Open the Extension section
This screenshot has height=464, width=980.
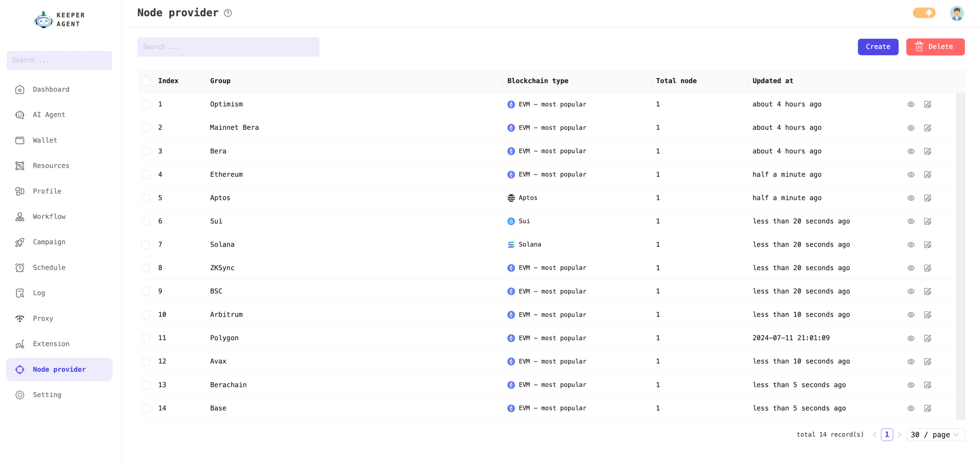(51, 344)
